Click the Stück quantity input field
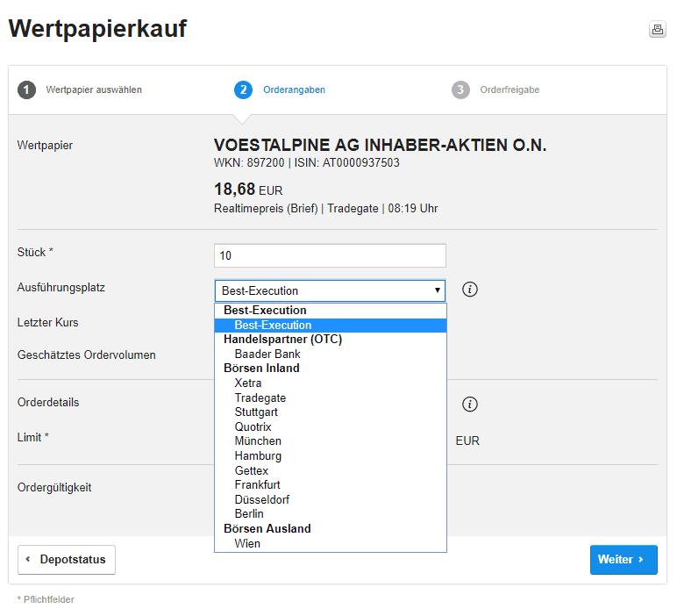Viewport: 677px width, 616px height. click(x=330, y=255)
